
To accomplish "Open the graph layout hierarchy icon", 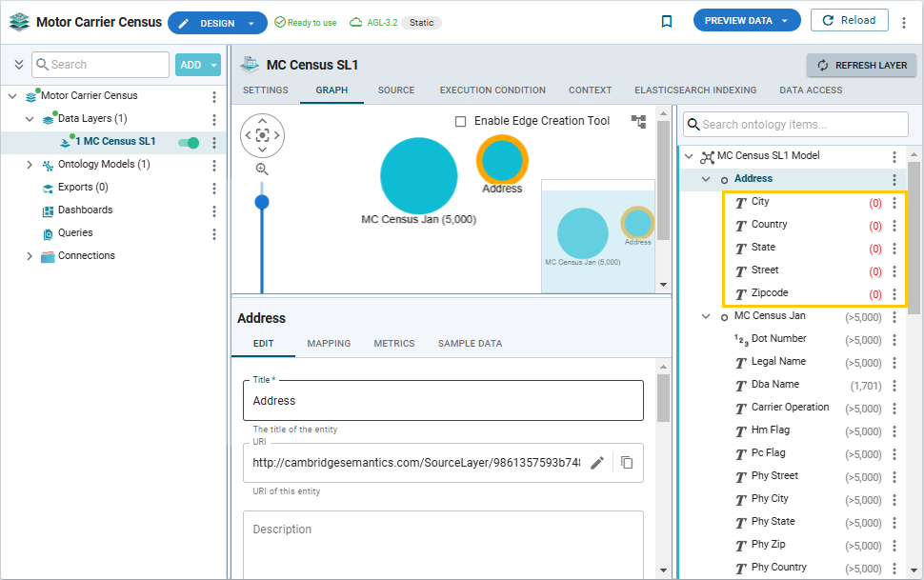I will pos(638,121).
